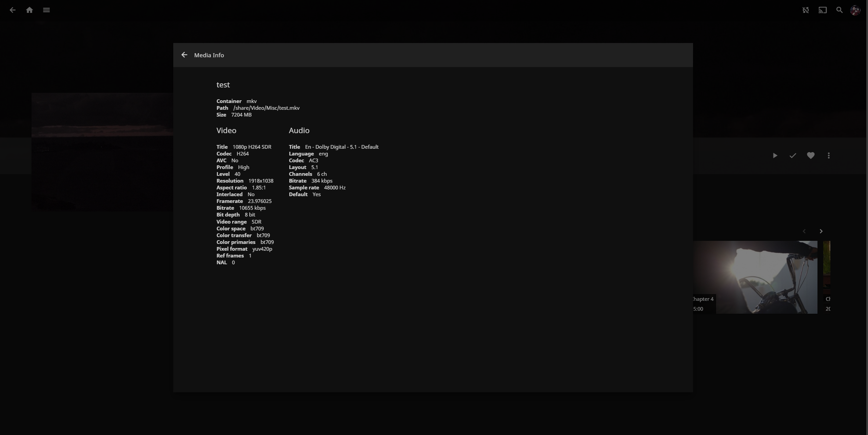Open the more options three-dot icon
The image size is (868, 435).
click(828, 155)
